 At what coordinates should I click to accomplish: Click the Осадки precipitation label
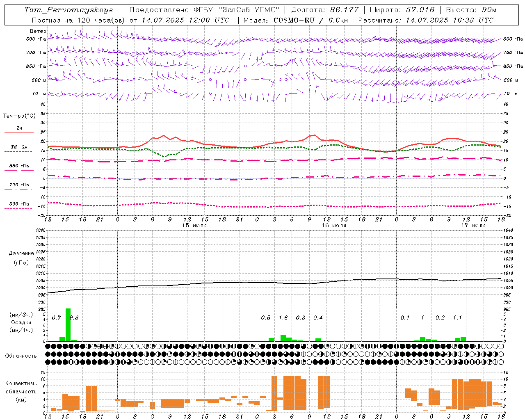click(x=21, y=322)
